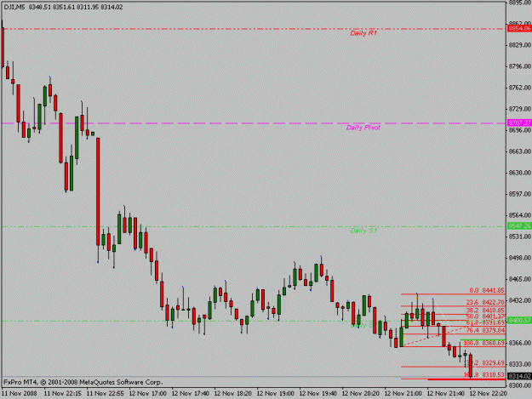Click the 8597.00 price scale value
This screenshot has width=532, height=399.
[x=520, y=194]
